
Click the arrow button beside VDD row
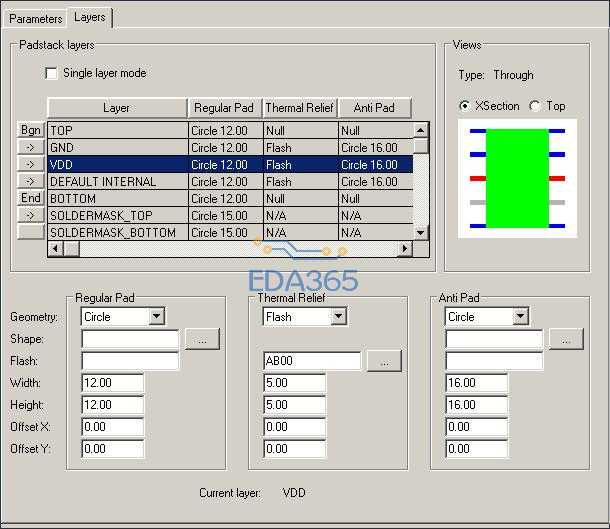tap(31, 164)
